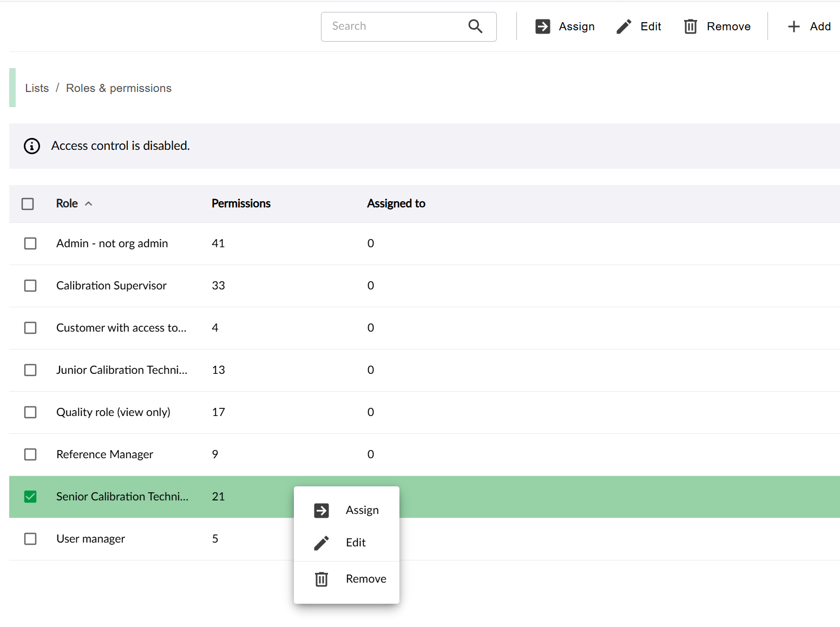Choose Assign from the context menu
The height and width of the screenshot is (627, 840).
(x=362, y=510)
